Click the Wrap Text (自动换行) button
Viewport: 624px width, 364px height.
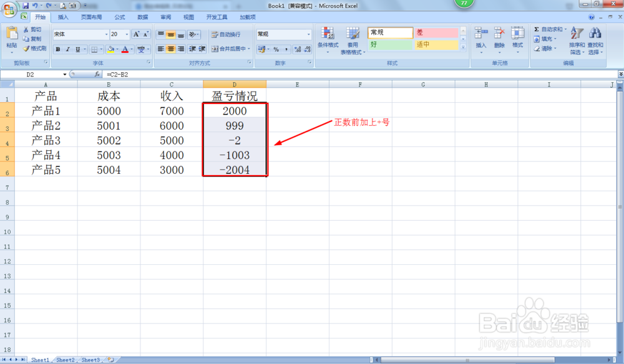click(226, 34)
